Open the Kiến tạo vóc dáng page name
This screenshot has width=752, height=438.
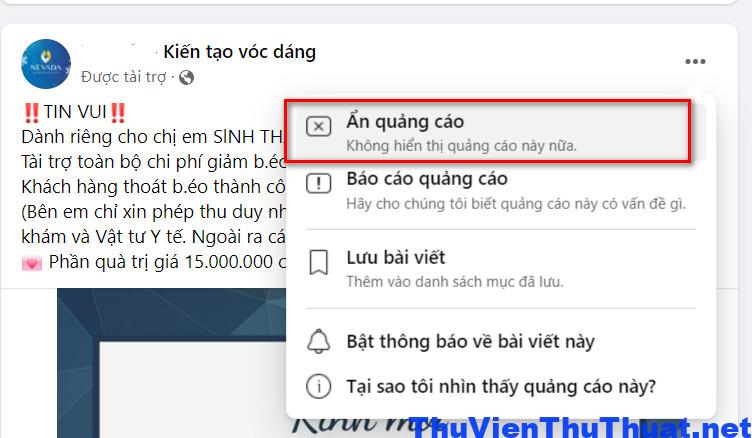click(x=240, y=52)
